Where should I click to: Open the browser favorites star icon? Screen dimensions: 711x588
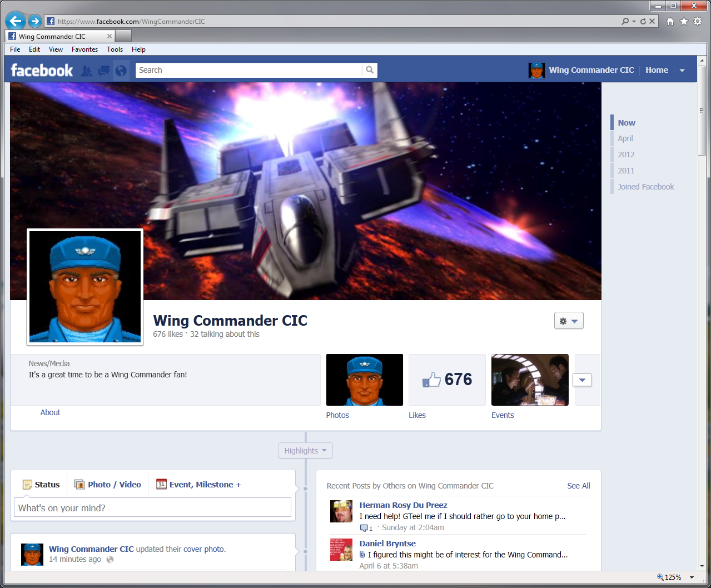tap(684, 22)
